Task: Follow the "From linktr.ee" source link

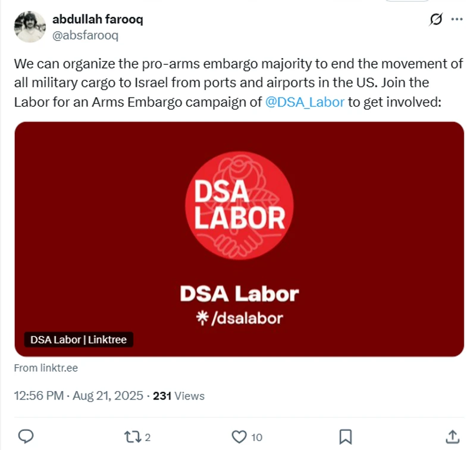Action: 46,368
